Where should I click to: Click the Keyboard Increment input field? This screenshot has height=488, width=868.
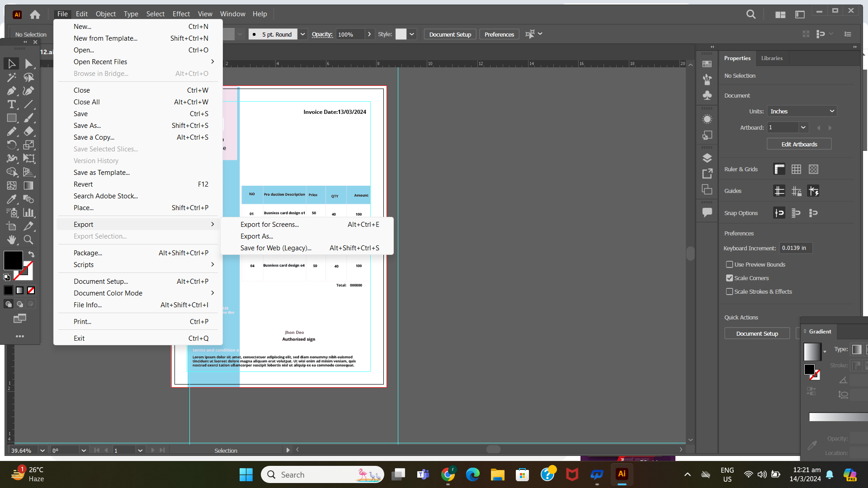[796, 248]
